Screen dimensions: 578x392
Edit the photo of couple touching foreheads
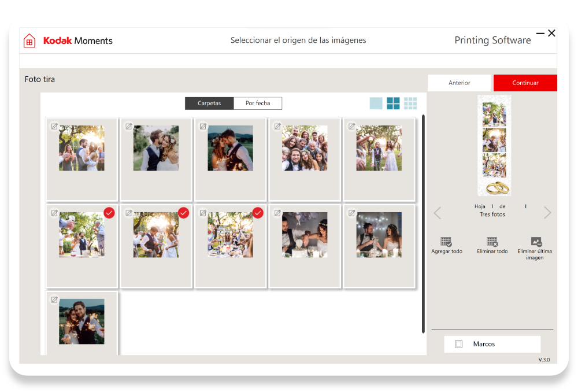coord(203,127)
